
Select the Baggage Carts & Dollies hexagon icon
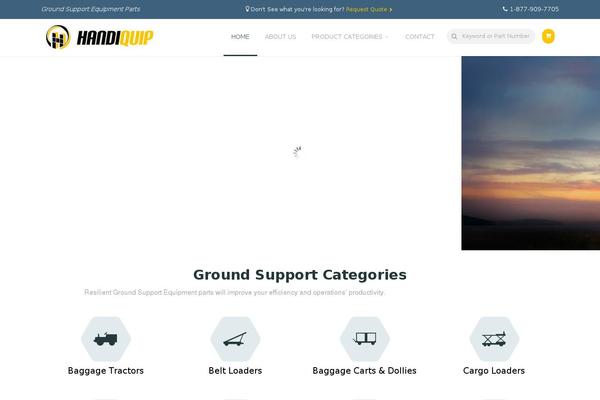365,339
